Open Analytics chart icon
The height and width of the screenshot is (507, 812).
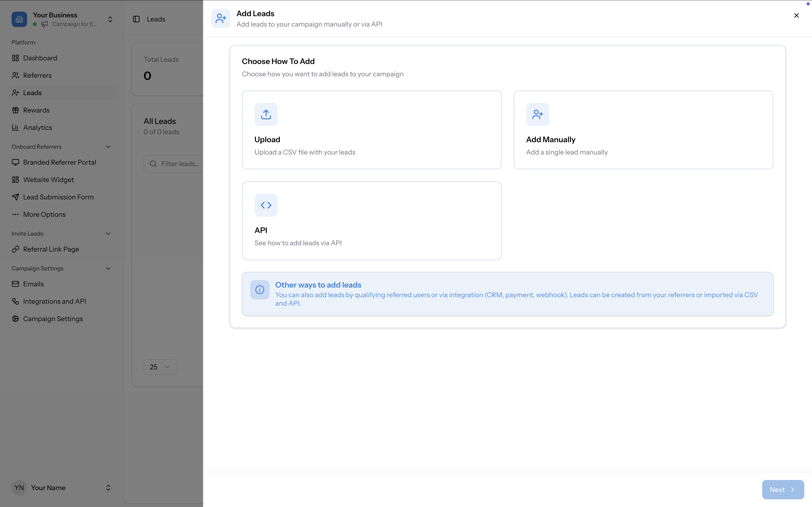click(15, 127)
